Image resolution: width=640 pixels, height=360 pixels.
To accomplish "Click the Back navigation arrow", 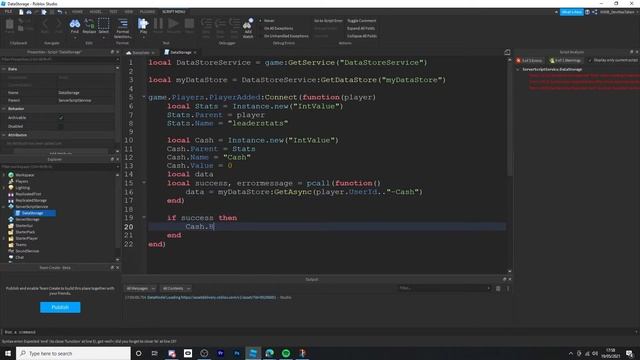I will 45,24.
